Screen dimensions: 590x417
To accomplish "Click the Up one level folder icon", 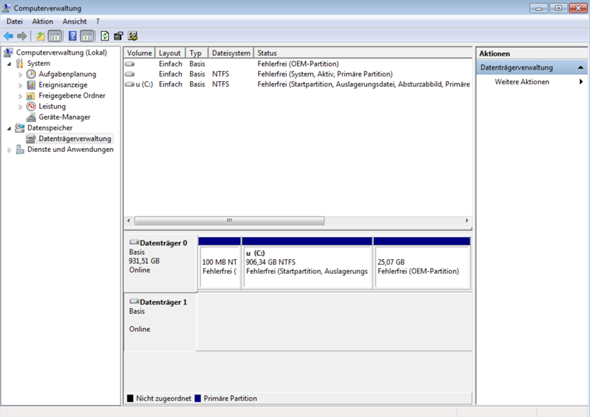I will pyautogui.click(x=40, y=36).
